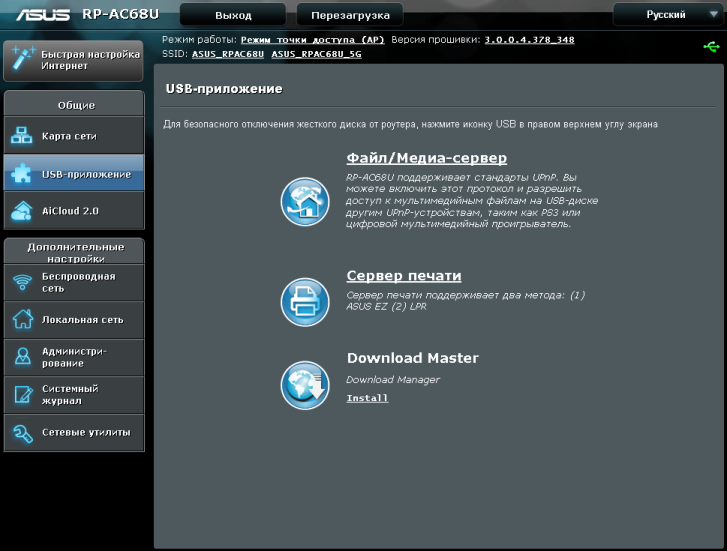This screenshot has height=551, width=727.
Task: Click the magic wand quick setup icon
Action: [23, 58]
